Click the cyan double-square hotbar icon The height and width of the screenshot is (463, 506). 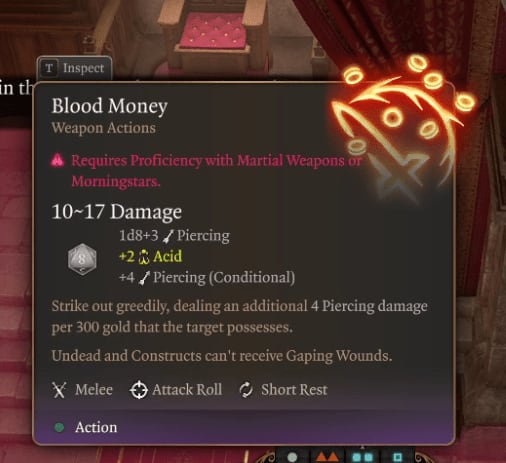tap(363, 457)
